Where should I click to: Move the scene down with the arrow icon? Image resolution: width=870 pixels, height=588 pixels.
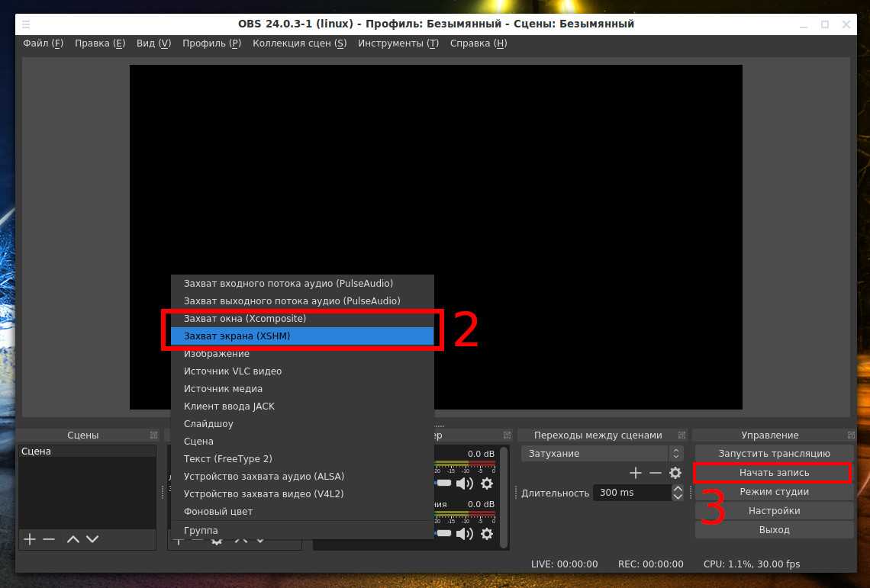(x=92, y=539)
